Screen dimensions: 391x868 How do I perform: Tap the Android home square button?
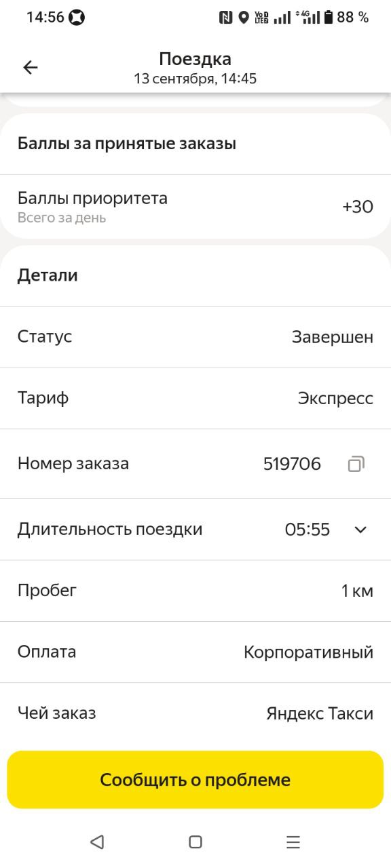195,842
